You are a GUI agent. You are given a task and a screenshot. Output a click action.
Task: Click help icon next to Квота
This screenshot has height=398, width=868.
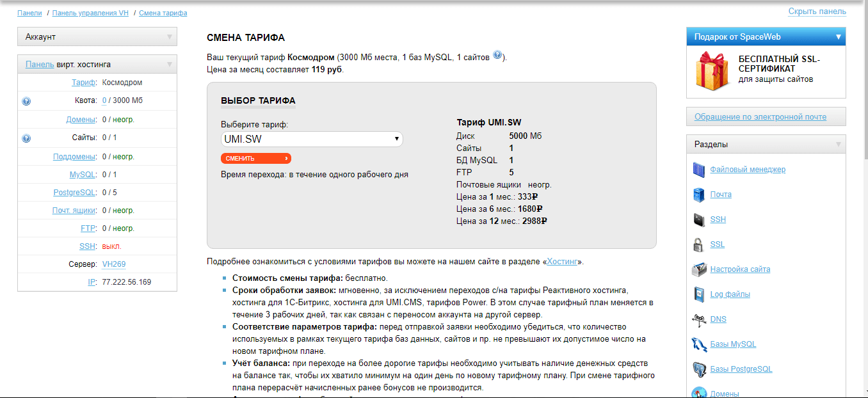(x=26, y=101)
